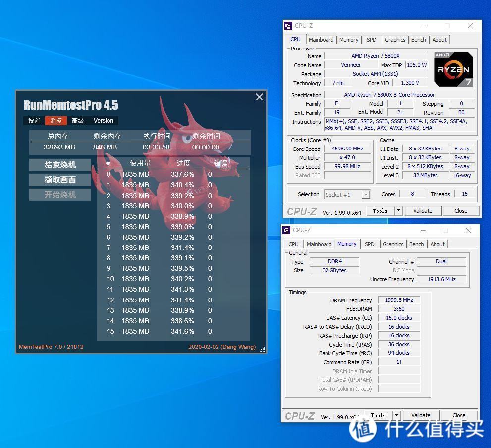Click Close button in top CPU-Z window
Viewport: 491px width, 448px height.
[461, 211]
